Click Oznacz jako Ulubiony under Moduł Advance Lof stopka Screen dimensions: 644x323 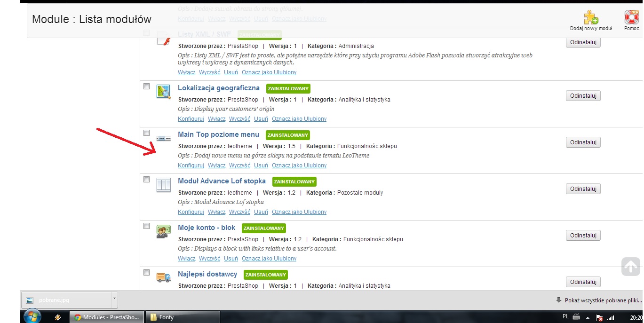coord(299,212)
